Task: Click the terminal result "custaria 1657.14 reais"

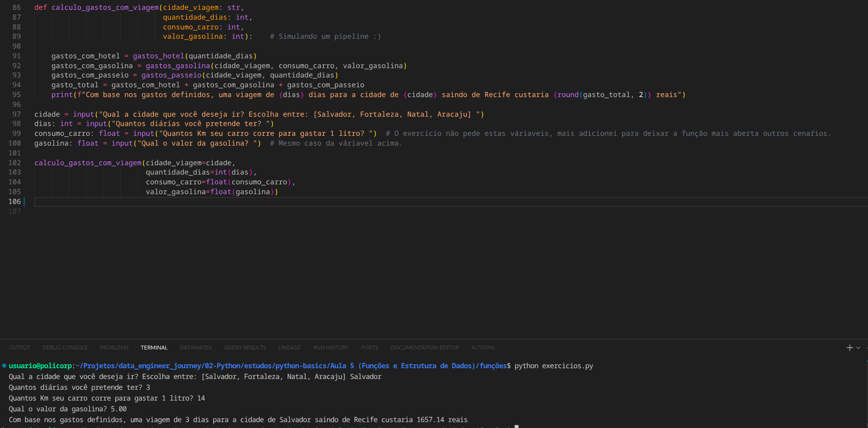Action: coord(424,420)
